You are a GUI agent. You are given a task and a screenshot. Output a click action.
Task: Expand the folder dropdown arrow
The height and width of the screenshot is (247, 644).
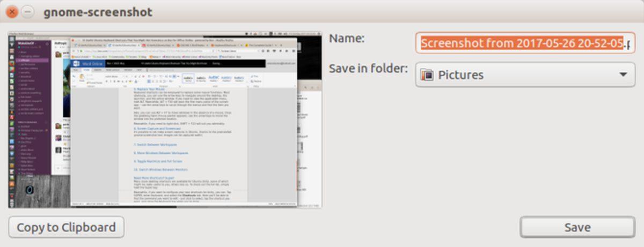pyautogui.click(x=623, y=75)
